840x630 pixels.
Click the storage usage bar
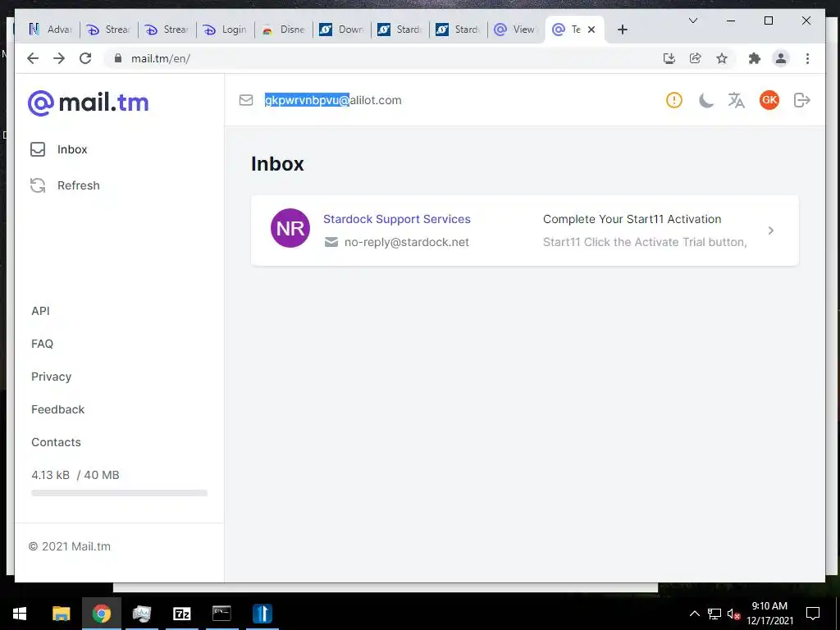(119, 493)
